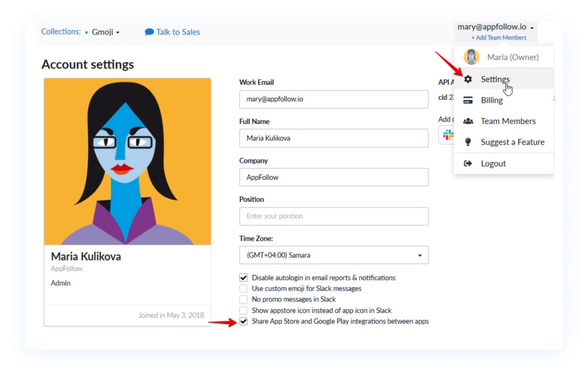Click the Add Team Members link
This screenshot has height=378, width=588.
499,38
